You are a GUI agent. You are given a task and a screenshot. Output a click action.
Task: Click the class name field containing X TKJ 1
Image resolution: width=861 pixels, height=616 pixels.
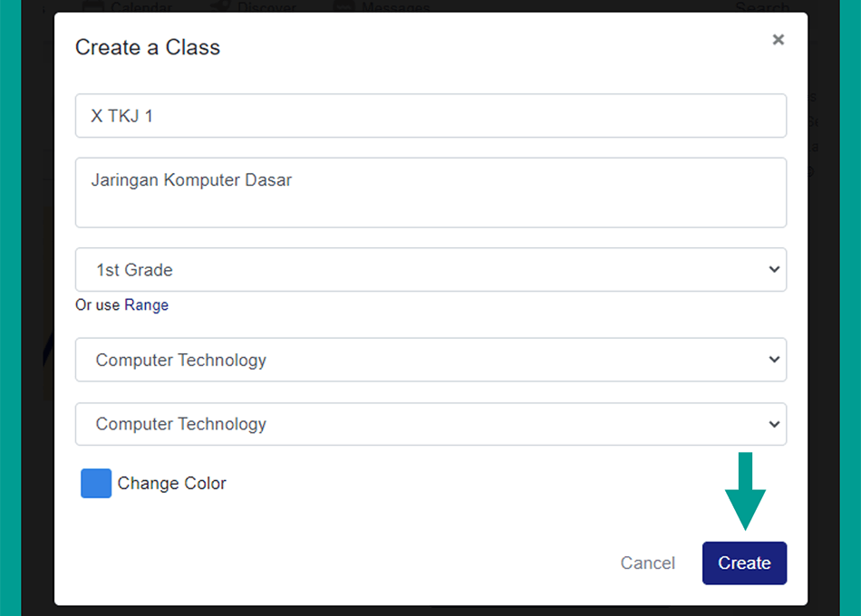[x=430, y=116]
